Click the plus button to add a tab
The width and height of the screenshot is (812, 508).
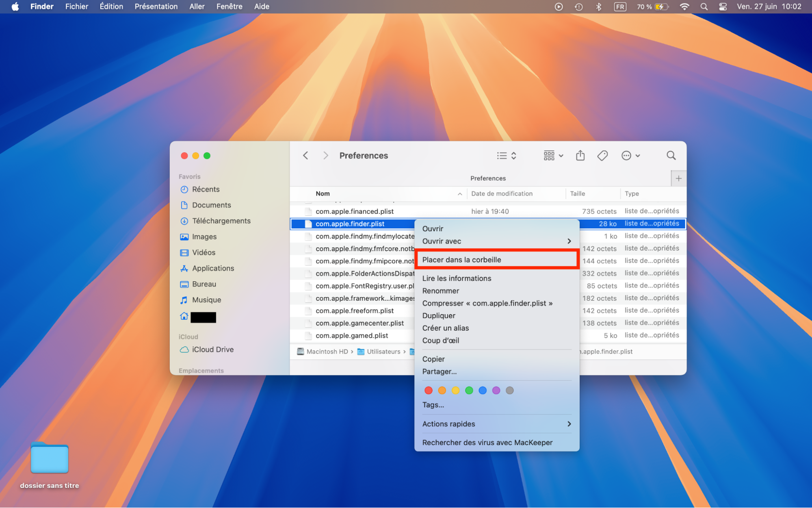pyautogui.click(x=678, y=178)
